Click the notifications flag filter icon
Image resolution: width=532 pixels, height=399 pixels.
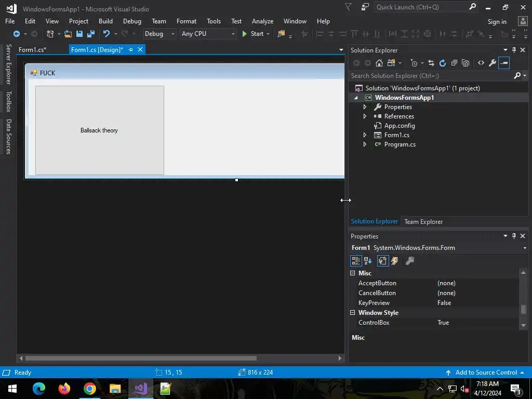(348, 7)
